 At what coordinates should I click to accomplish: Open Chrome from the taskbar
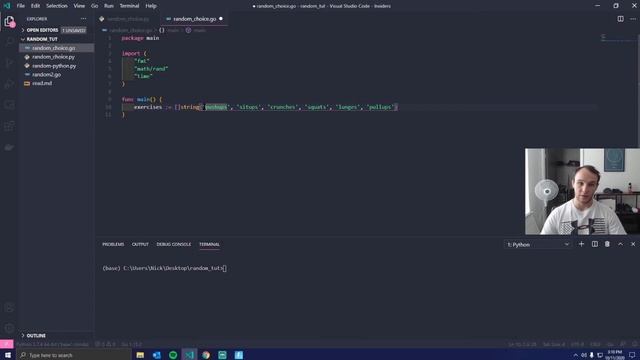point(206,355)
